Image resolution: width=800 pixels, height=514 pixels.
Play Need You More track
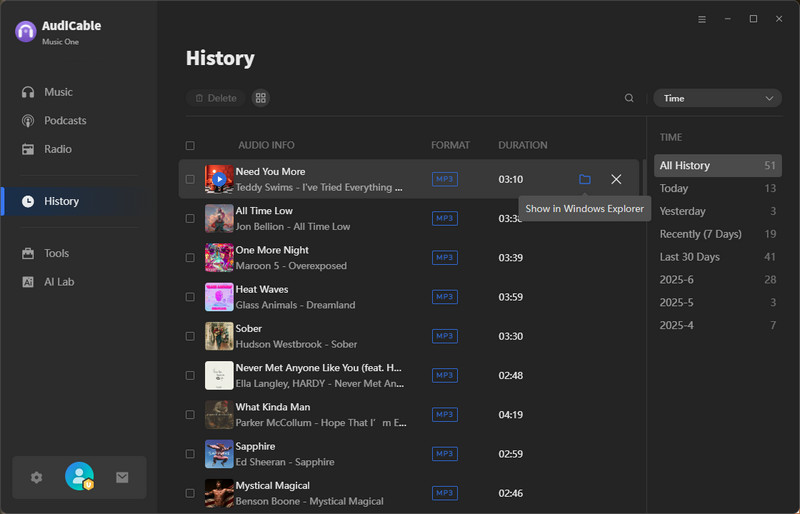(219, 179)
